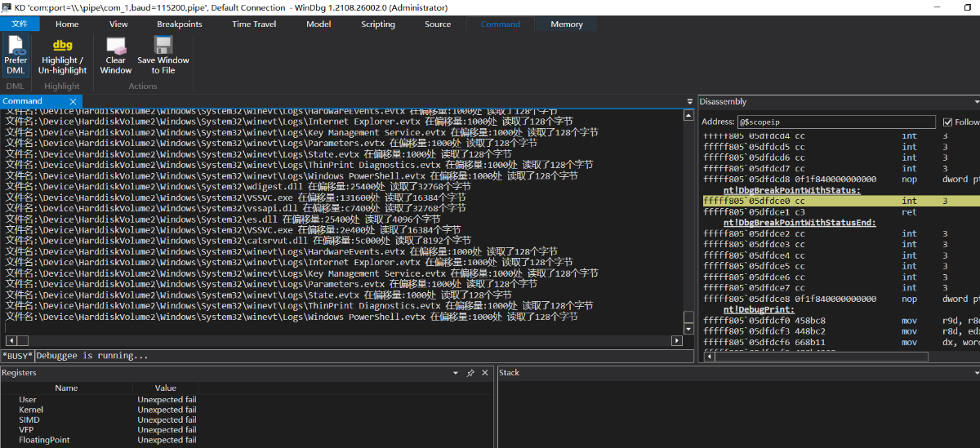This screenshot has width=980, height=448.
Task: Select disassembly line fffff805`05dfdcf0 458bc8
Action: point(841,321)
